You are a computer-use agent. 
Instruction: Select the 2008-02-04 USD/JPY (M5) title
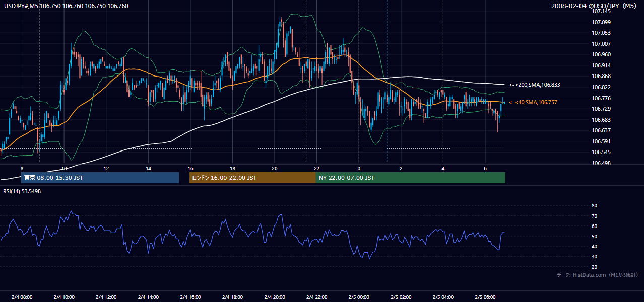(595, 6)
